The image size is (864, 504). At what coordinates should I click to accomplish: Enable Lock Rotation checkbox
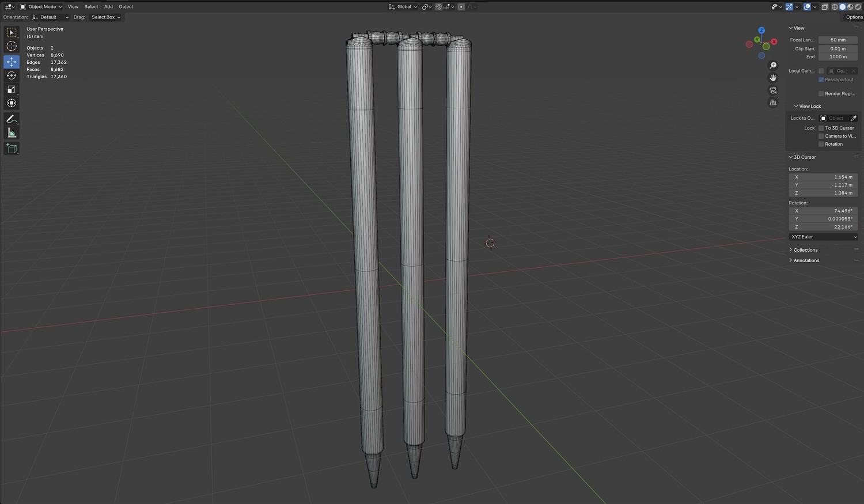click(821, 144)
